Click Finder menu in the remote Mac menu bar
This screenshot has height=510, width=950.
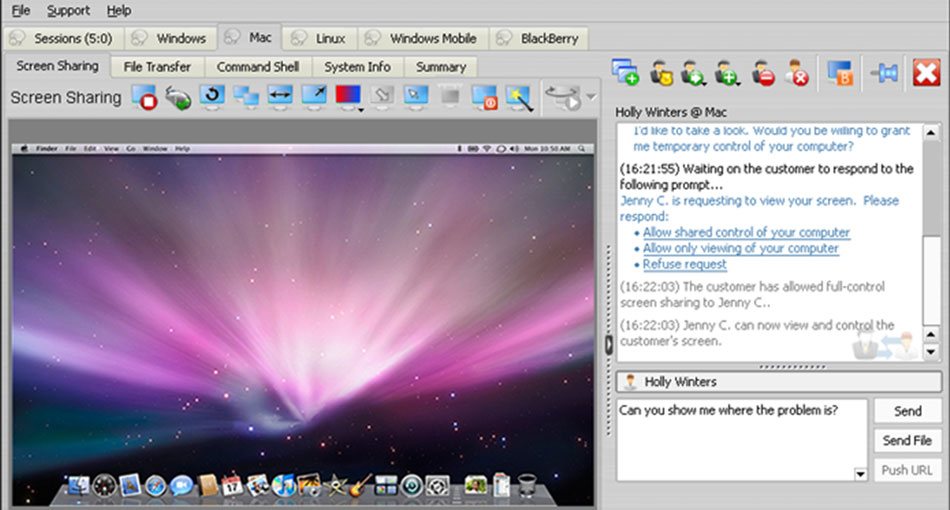[x=47, y=148]
